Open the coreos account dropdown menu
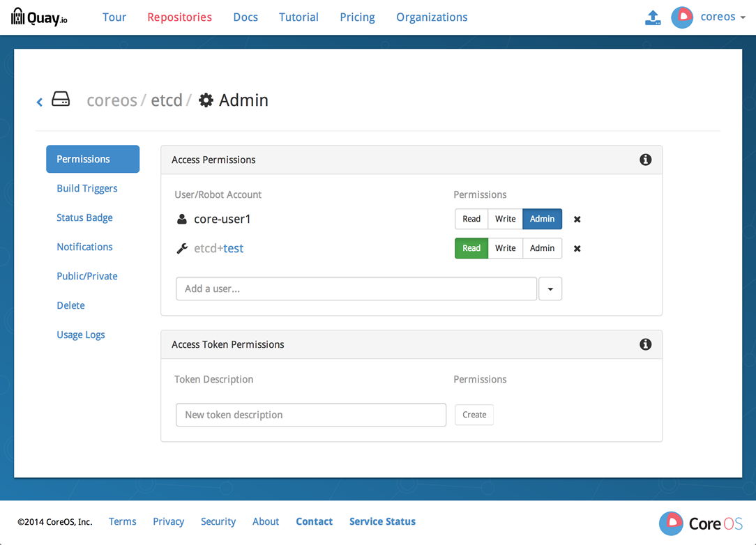 723,17
